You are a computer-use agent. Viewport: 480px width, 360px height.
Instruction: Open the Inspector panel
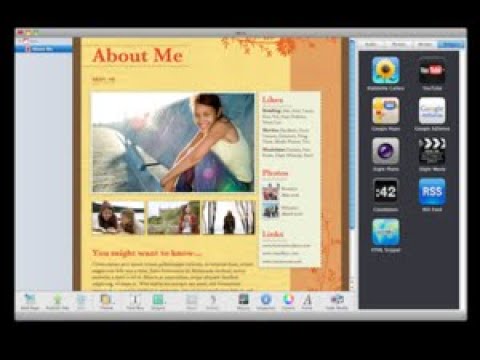[266, 302]
